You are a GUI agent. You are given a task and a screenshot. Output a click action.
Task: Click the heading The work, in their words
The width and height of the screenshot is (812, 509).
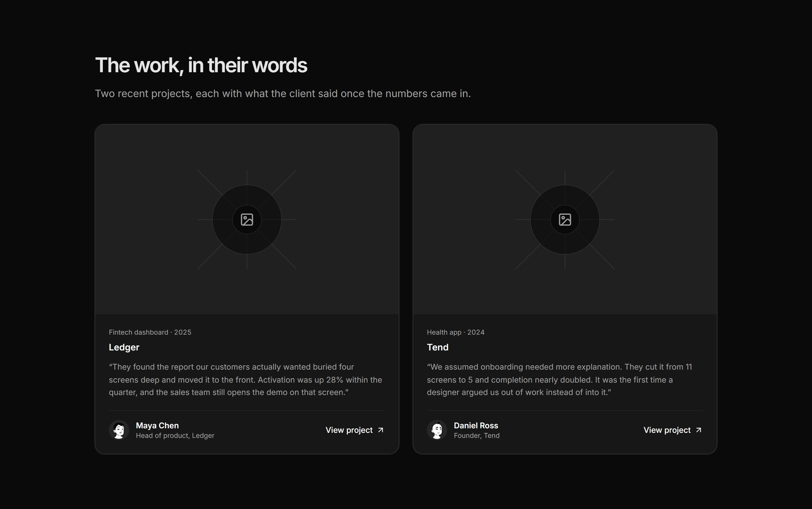(201, 65)
